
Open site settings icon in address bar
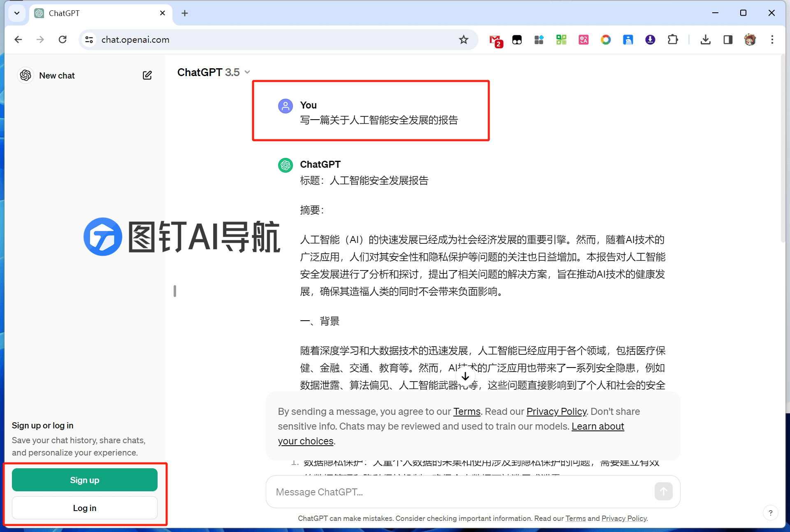[89, 39]
